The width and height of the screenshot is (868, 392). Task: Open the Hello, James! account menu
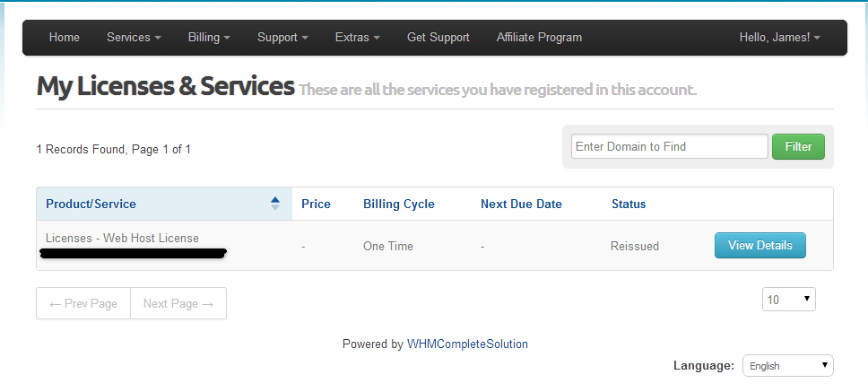click(779, 37)
